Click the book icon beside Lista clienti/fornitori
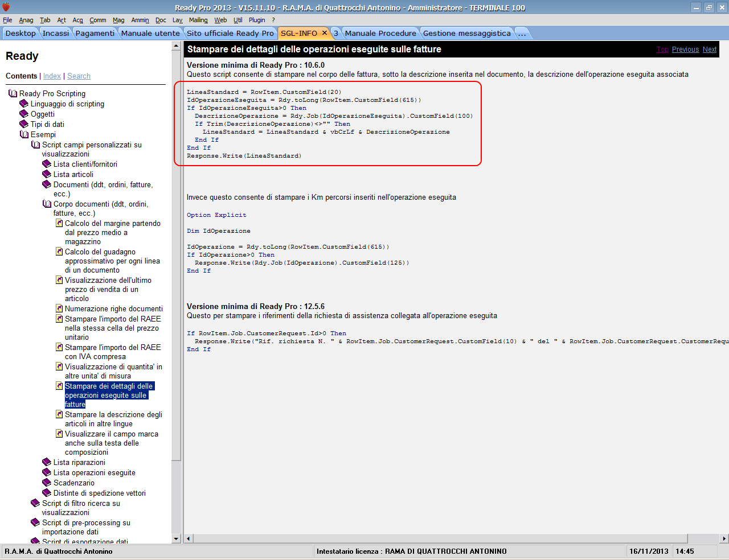The width and height of the screenshot is (729, 560). click(x=47, y=164)
